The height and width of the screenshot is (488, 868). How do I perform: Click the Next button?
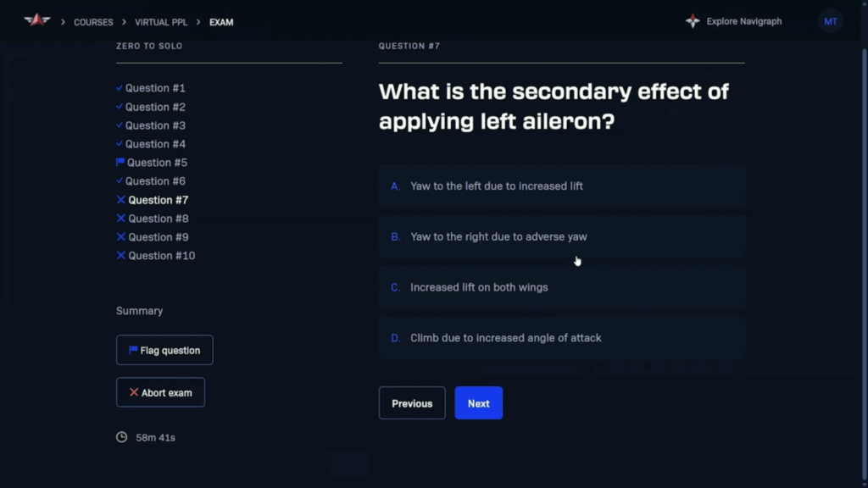[x=478, y=403]
